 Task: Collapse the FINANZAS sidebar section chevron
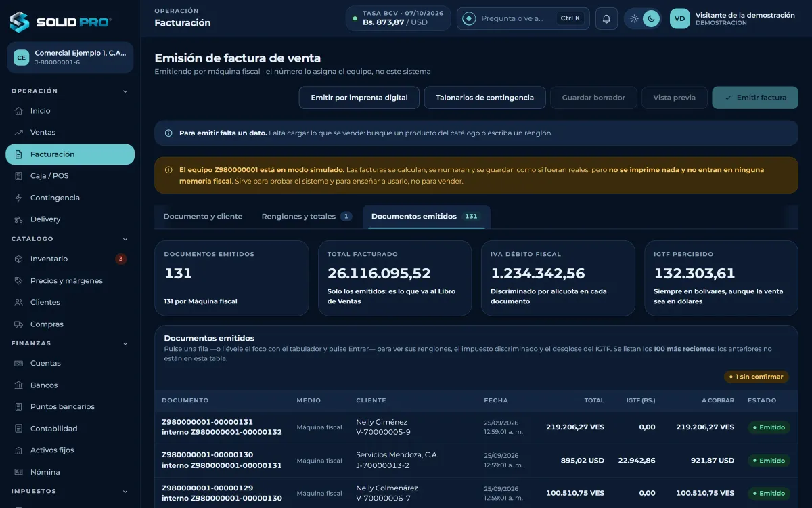point(125,343)
